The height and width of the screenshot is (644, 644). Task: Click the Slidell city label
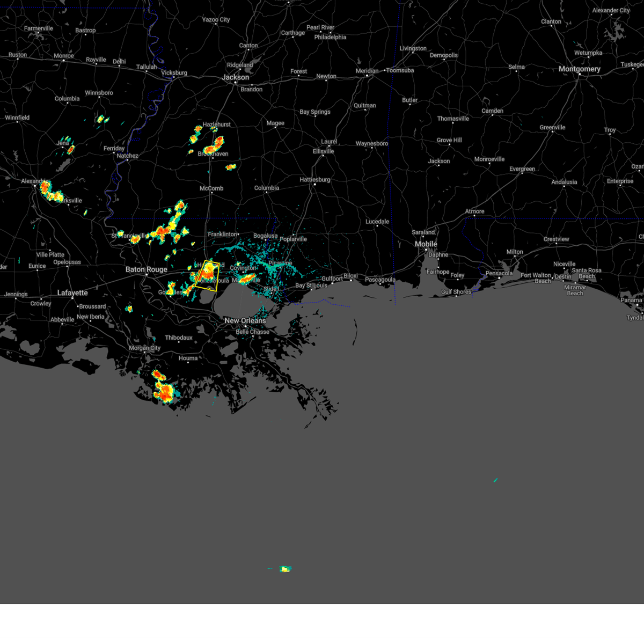[271, 288]
